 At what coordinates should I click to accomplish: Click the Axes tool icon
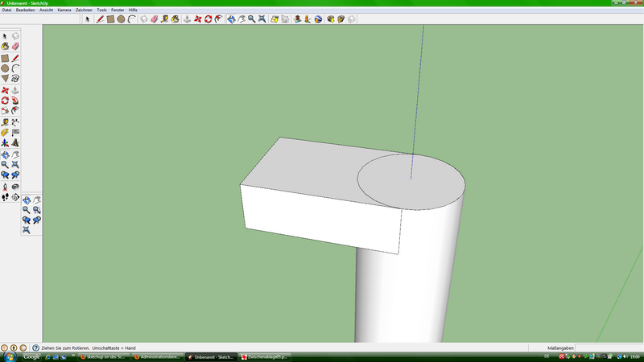pos(6,142)
